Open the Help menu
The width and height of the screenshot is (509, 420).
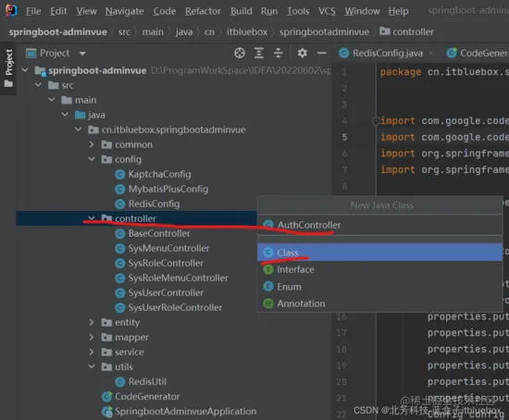(x=398, y=11)
